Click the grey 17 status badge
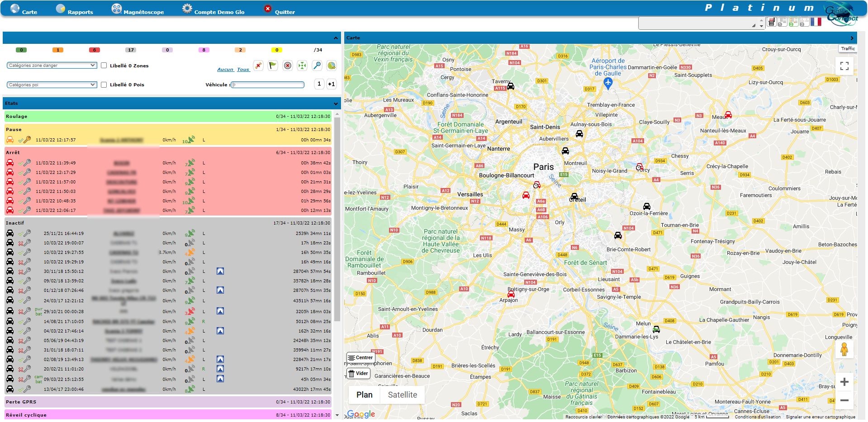The height and width of the screenshot is (422, 868). point(131,50)
